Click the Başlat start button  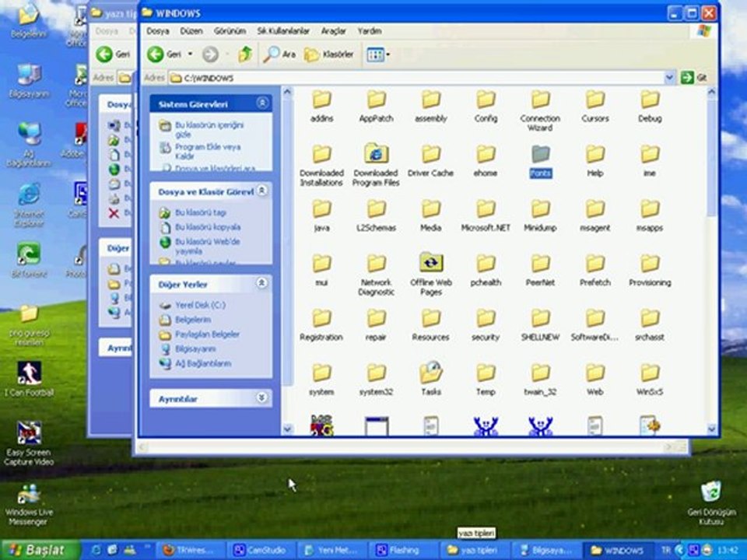pyautogui.click(x=40, y=550)
